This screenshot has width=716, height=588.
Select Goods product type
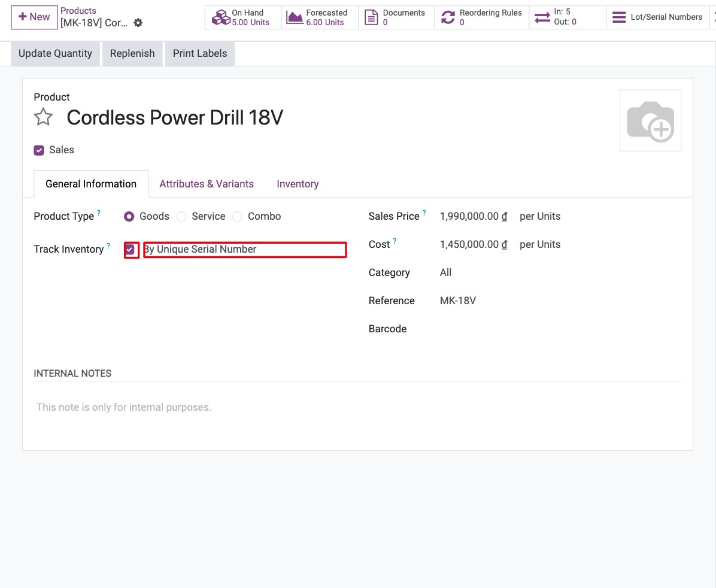[129, 217]
